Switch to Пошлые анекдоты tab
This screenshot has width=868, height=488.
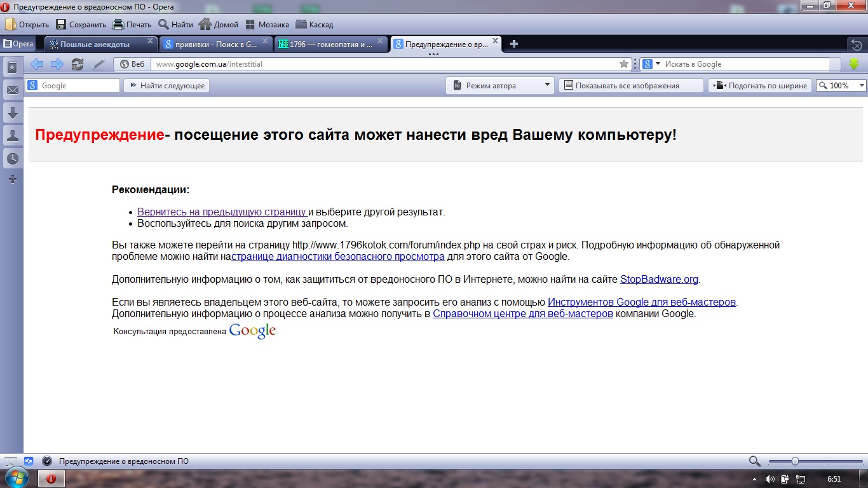[x=95, y=44]
